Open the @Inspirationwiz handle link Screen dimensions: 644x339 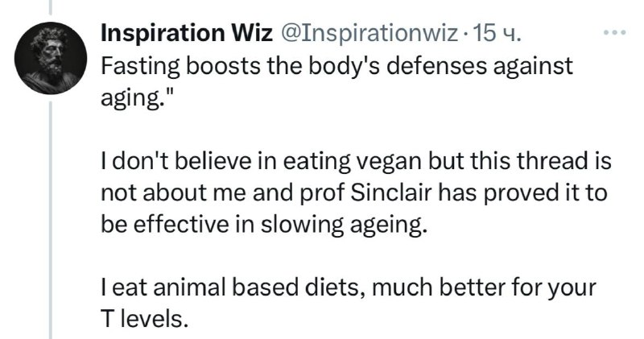click(369, 33)
